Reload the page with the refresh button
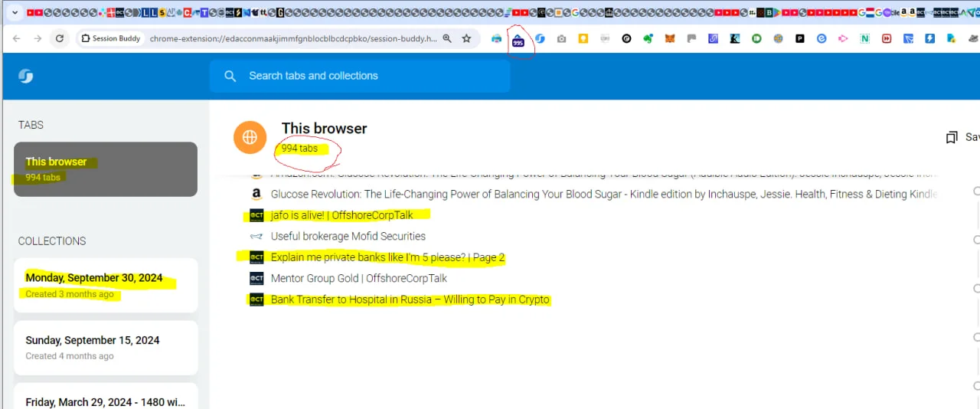980x409 pixels. pos(59,38)
